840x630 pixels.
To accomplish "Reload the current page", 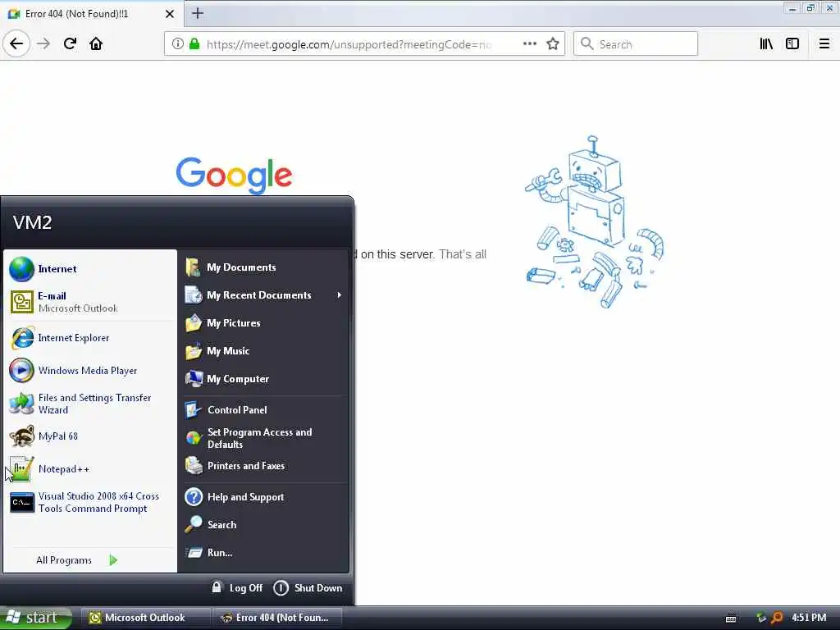I will 70,43.
